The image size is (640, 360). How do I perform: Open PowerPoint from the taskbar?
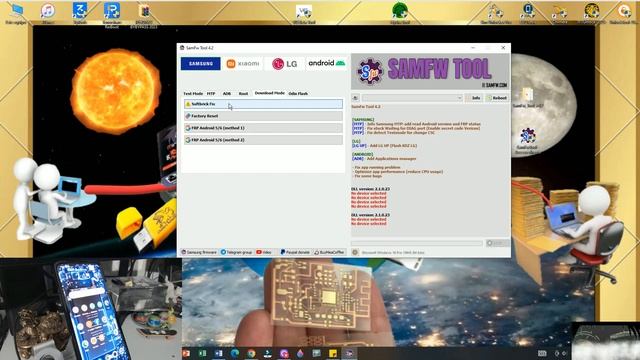tap(187, 353)
